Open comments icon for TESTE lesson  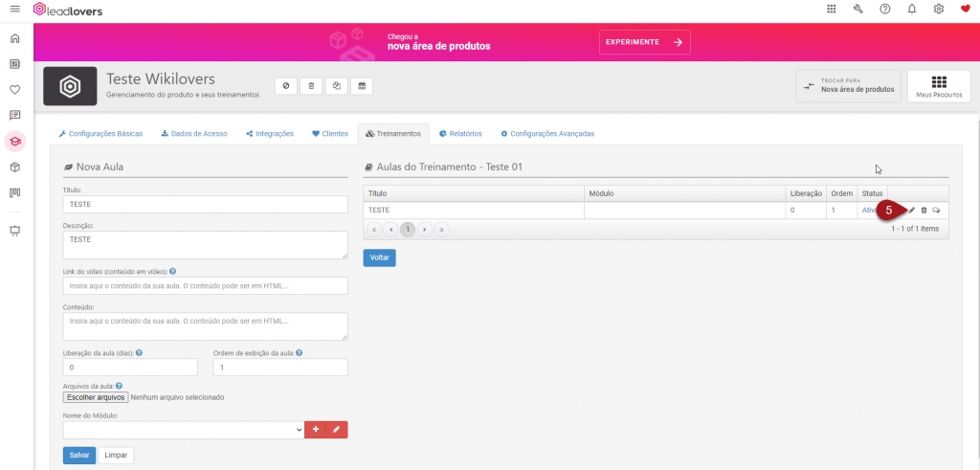(x=936, y=210)
